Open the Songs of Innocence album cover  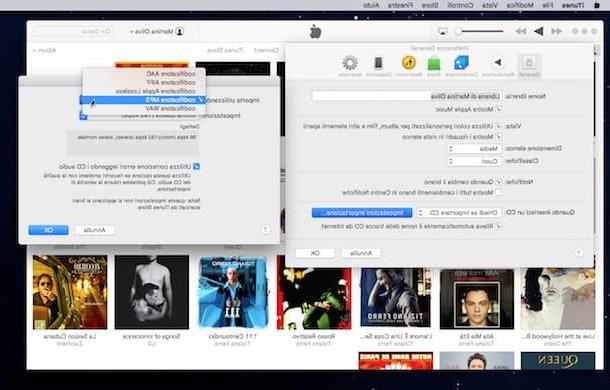[152, 292]
